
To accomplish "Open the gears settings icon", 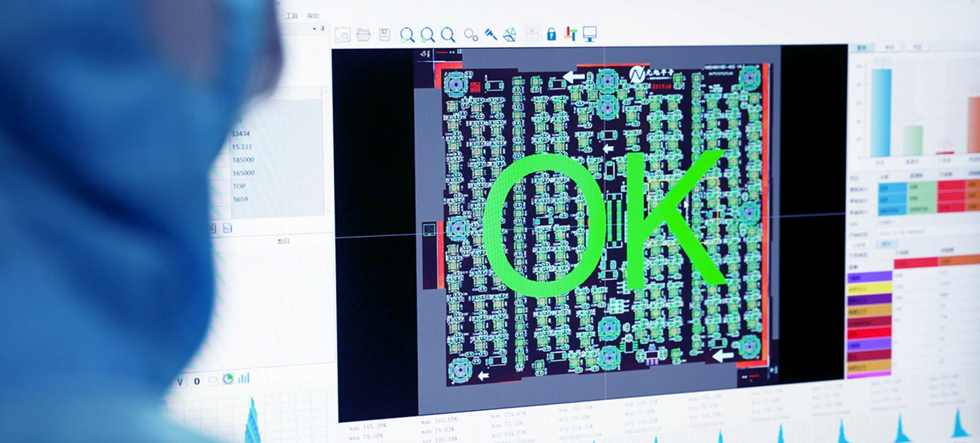I will pos(471,34).
